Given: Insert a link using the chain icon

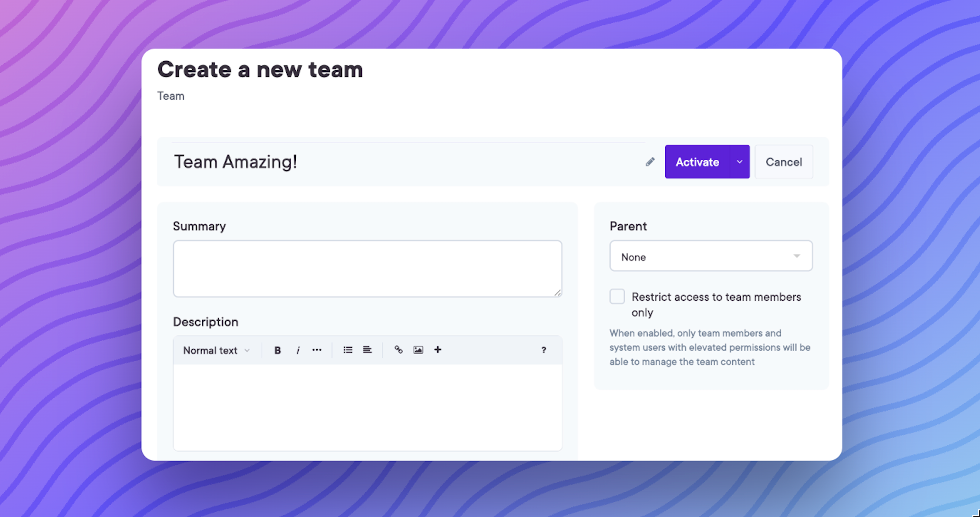Looking at the screenshot, I should pyautogui.click(x=398, y=350).
